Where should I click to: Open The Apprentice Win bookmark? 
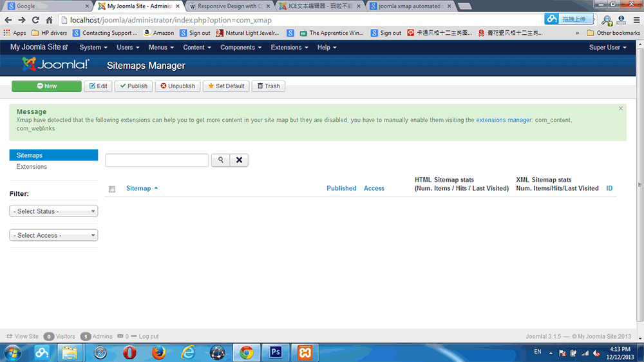pos(332,33)
